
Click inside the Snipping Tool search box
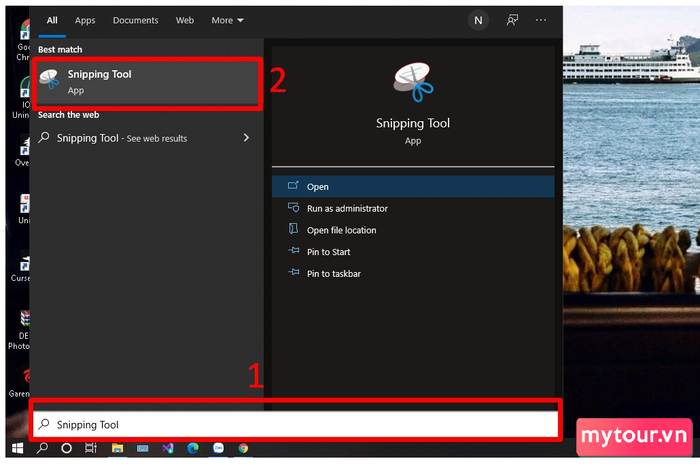click(x=295, y=424)
